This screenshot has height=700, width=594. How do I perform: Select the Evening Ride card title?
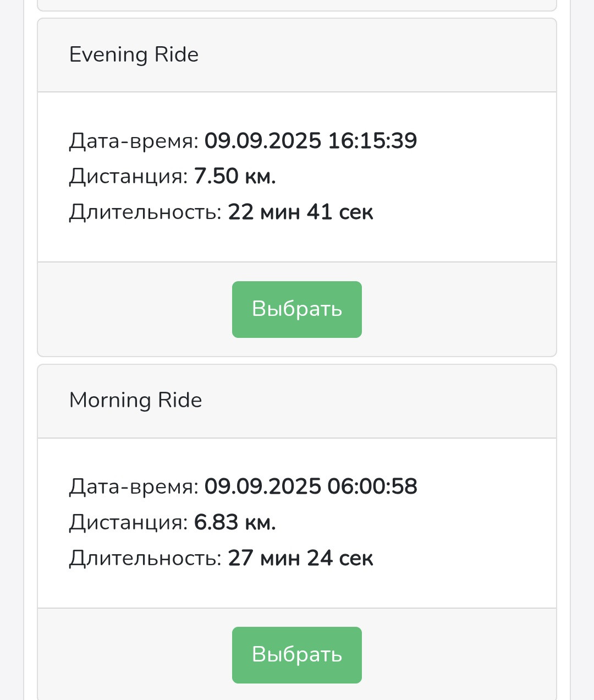(134, 55)
